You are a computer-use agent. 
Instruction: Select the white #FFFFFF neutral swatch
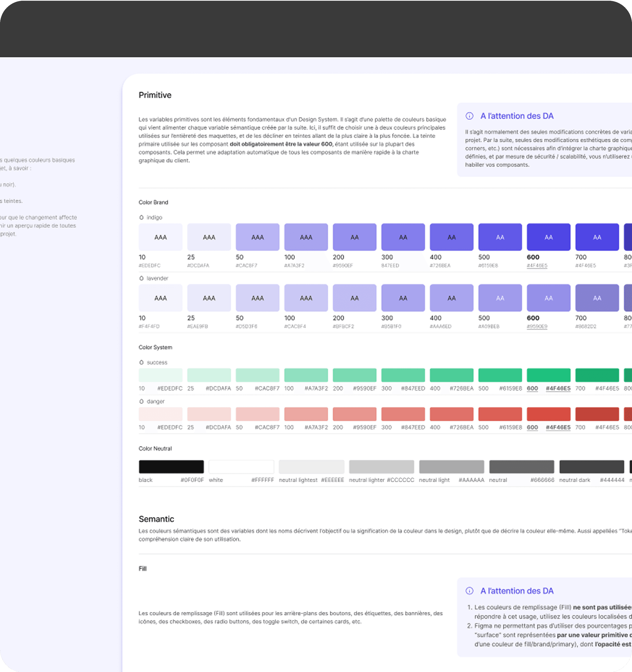(x=241, y=466)
